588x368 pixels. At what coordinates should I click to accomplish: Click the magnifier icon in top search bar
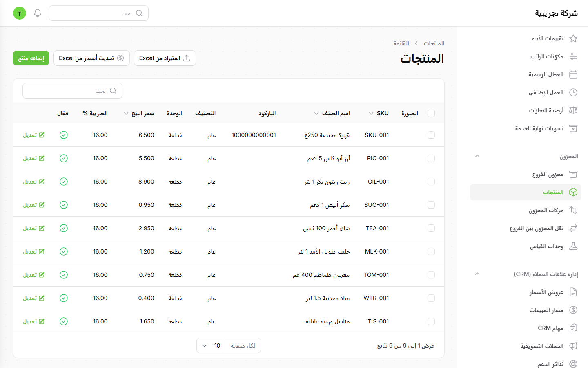(x=139, y=13)
